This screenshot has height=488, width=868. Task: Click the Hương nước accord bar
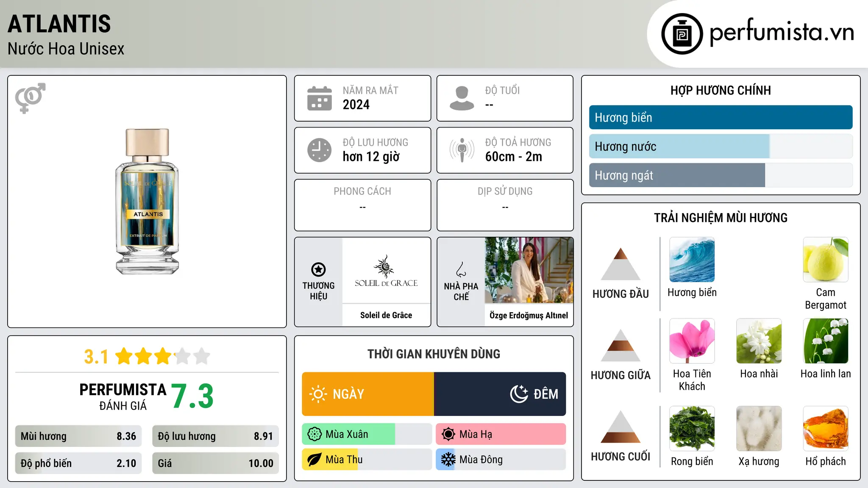(721, 146)
